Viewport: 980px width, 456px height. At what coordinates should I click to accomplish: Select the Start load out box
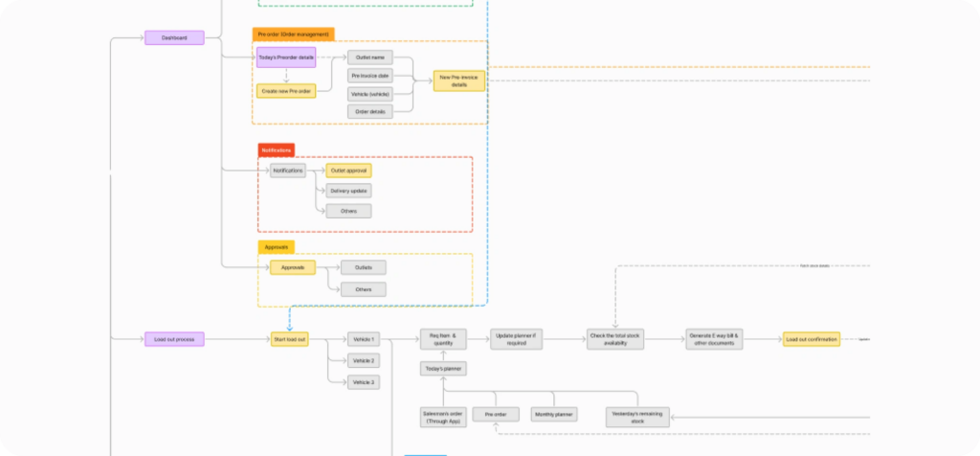(x=290, y=339)
